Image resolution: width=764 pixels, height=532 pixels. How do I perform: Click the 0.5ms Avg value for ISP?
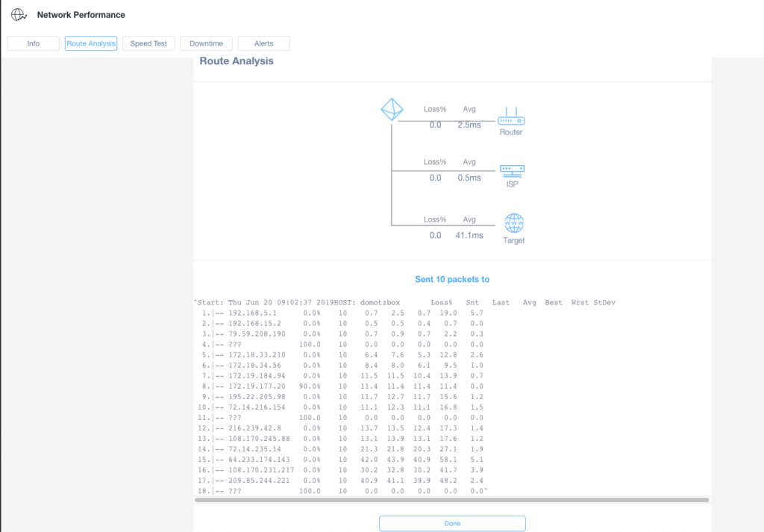(x=469, y=178)
